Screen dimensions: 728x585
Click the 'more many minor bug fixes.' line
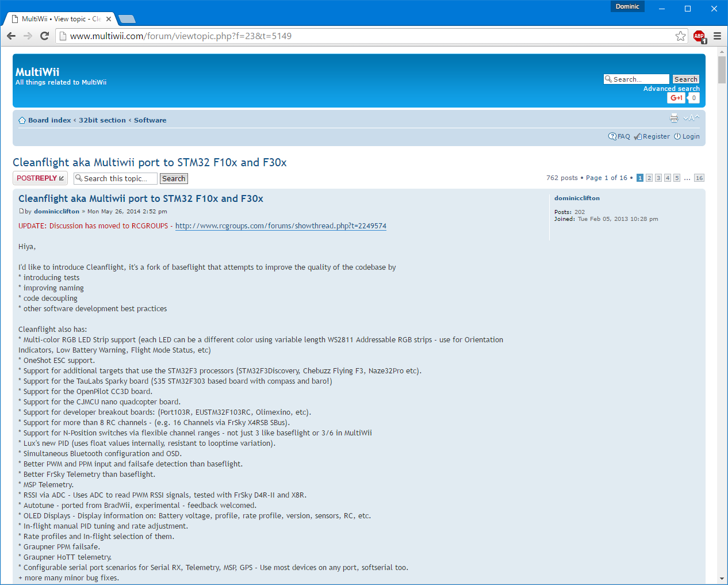pos(69,578)
